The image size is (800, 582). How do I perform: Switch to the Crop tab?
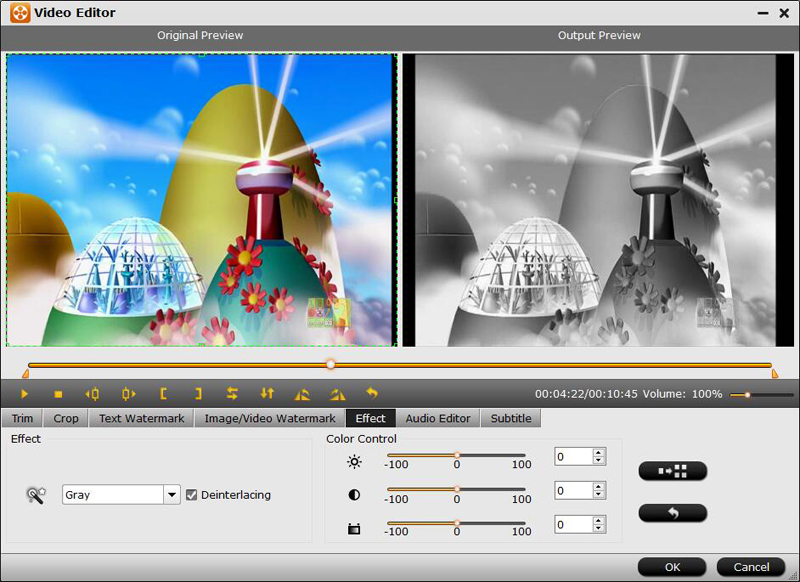click(66, 419)
